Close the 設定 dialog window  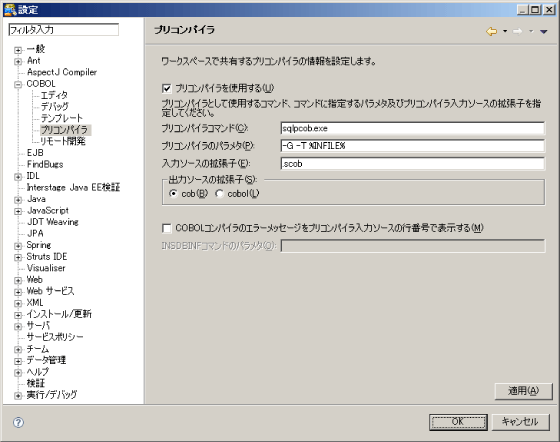click(x=549, y=10)
